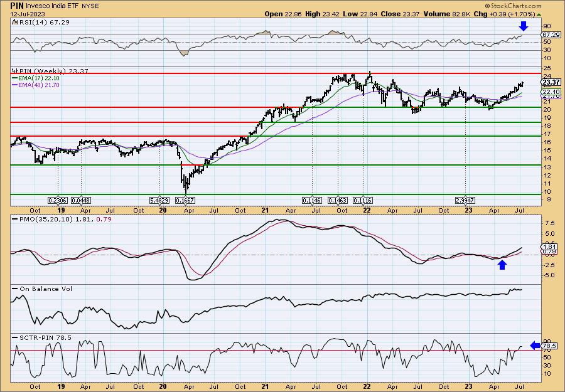Click the 0.1146 dividend marker
The image size is (565, 392).
[312, 200]
